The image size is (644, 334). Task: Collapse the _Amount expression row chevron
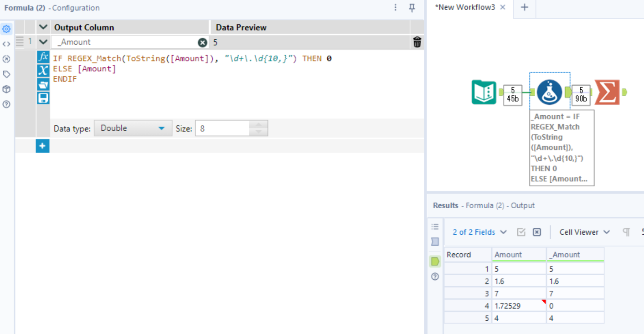(43, 42)
